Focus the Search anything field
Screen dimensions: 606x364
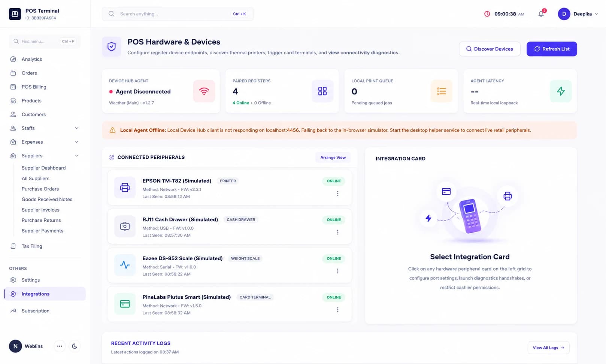[x=178, y=14]
